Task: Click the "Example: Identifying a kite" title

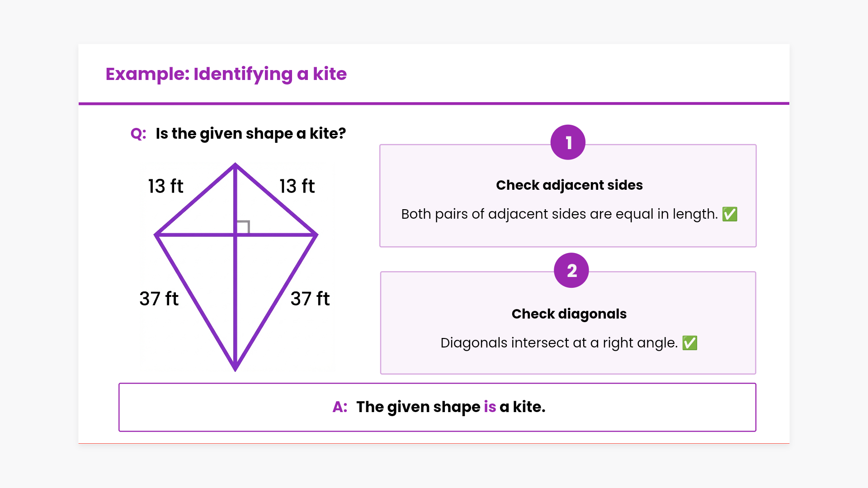Action: click(226, 74)
